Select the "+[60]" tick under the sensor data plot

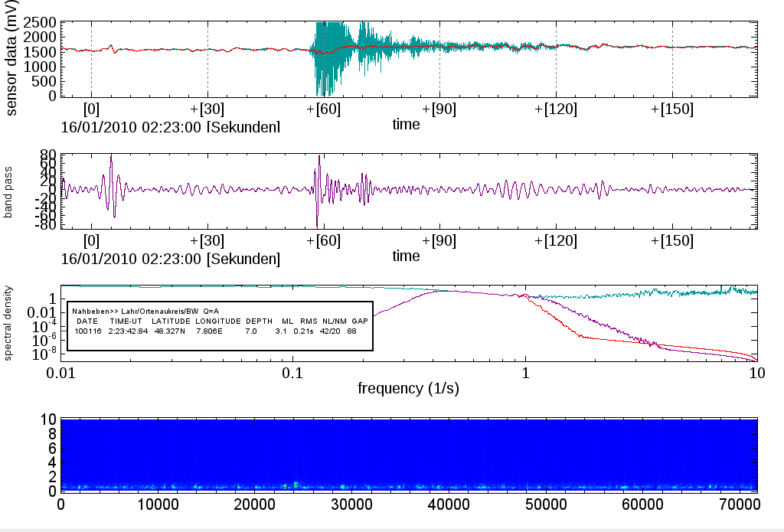coord(323,109)
